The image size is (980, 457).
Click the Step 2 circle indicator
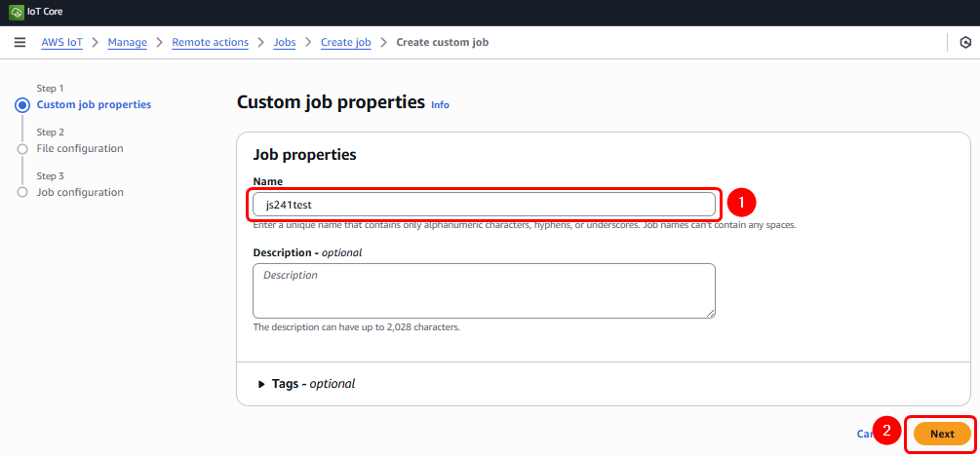(22, 149)
